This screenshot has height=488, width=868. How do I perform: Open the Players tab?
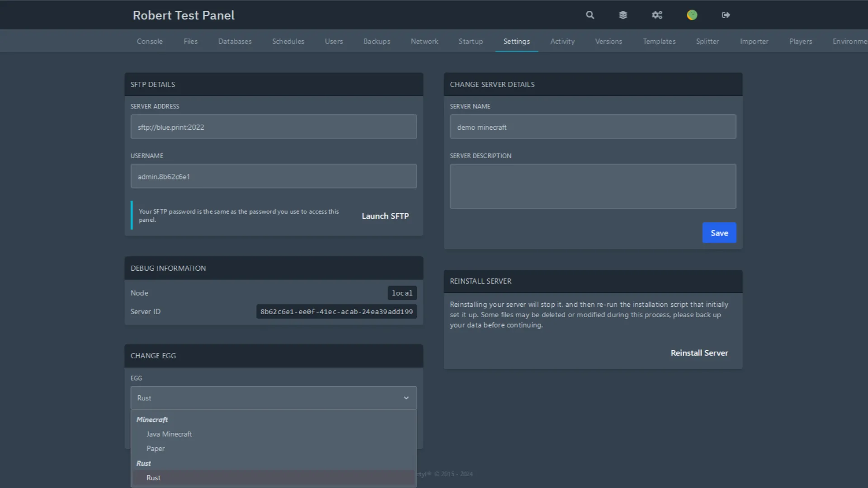[x=801, y=41]
